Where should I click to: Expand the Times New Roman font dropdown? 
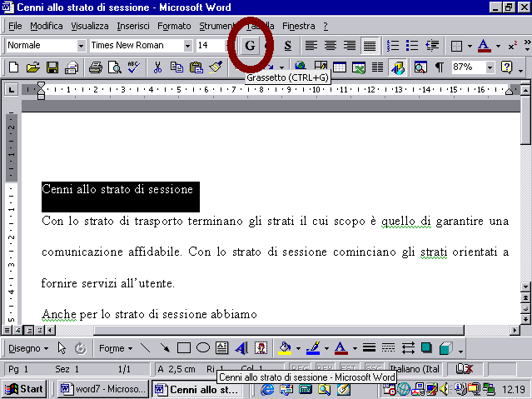[x=187, y=45]
